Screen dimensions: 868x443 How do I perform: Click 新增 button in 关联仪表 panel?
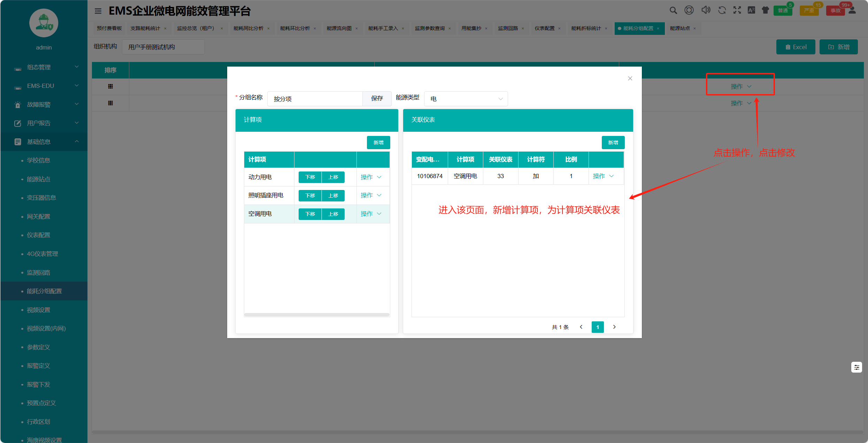[613, 143]
